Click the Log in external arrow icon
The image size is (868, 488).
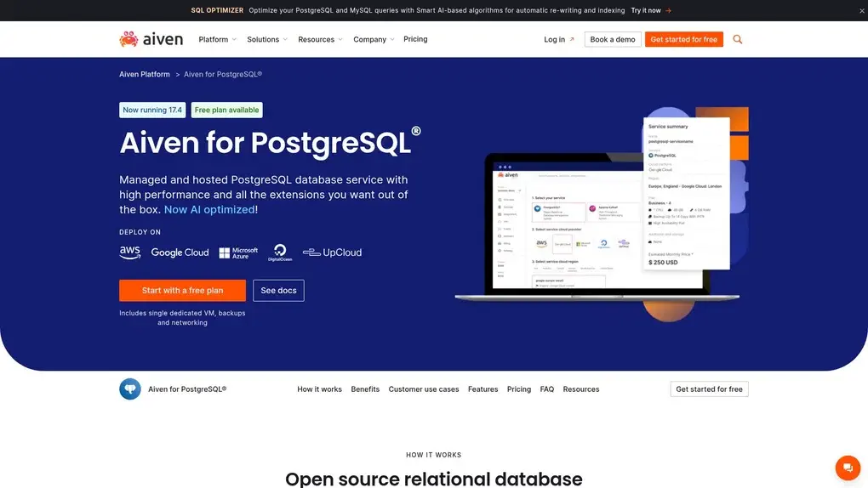tap(572, 39)
